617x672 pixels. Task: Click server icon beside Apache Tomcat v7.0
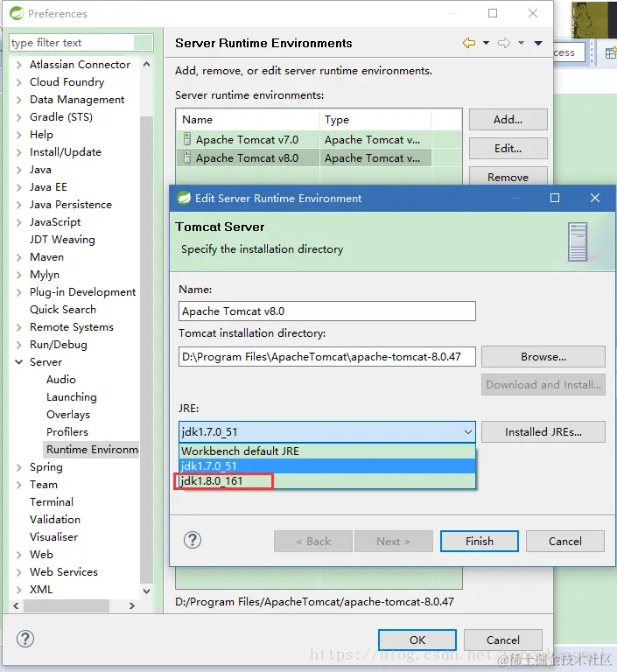187,139
